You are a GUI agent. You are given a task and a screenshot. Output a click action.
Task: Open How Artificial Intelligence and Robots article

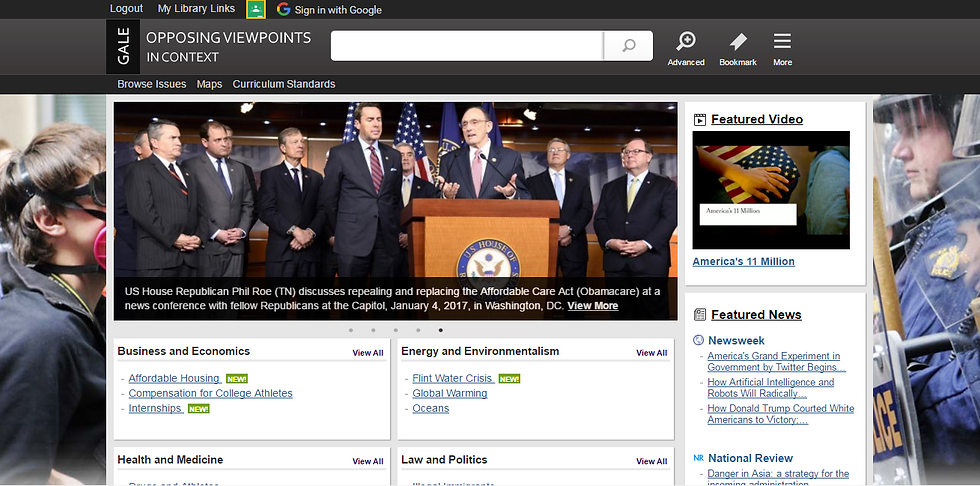(x=771, y=388)
